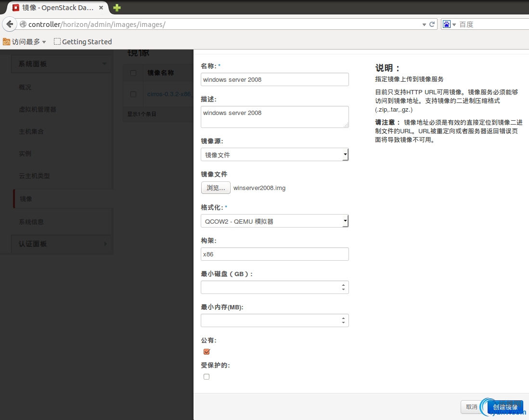This screenshot has height=420, width=529.
Task: Click the address bar URL field
Action: 223,24
